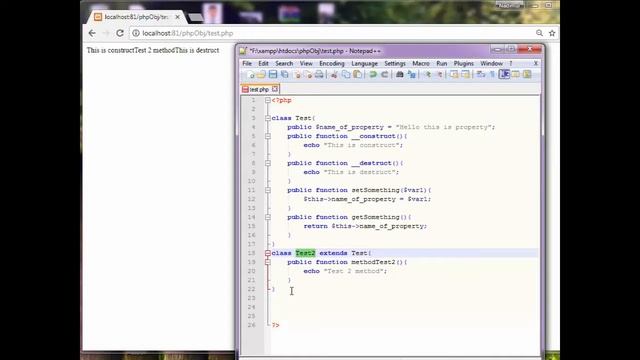Open the Macro menu
The height and width of the screenshot is (360, 640).
(x=421, y=63)
